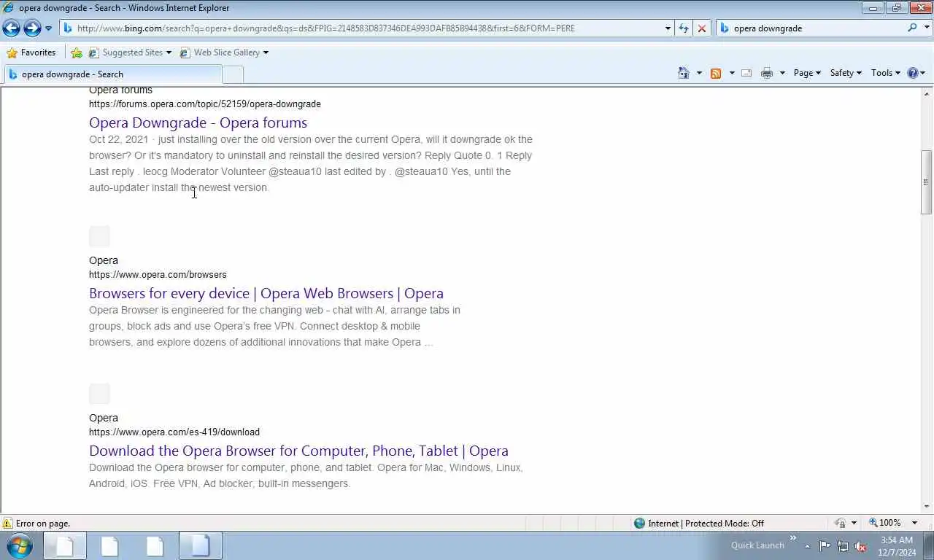Open the Favorites star button
Image resolution: width=934 pixels, height=560 pixels.
[x=31, y=52]
